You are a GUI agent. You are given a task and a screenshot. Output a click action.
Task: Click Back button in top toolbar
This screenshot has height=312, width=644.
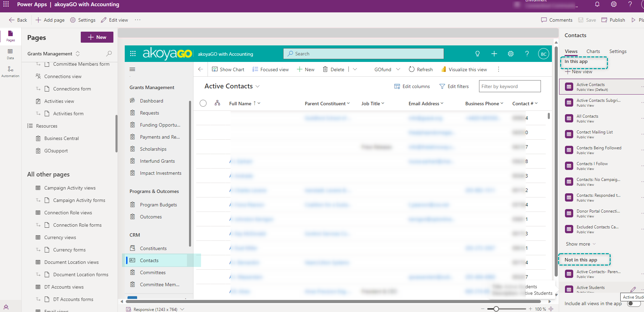(x=18, y=20)
